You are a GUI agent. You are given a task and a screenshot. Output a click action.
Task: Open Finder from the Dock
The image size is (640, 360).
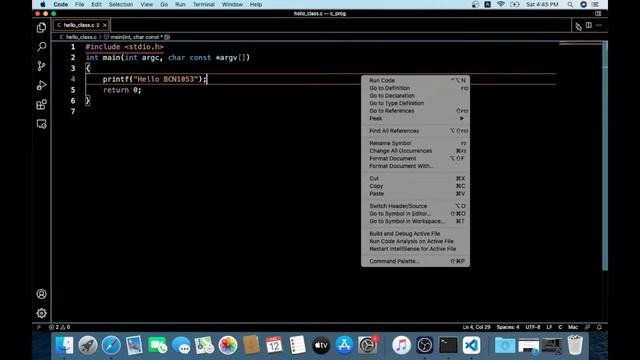[x=64, y=345]
